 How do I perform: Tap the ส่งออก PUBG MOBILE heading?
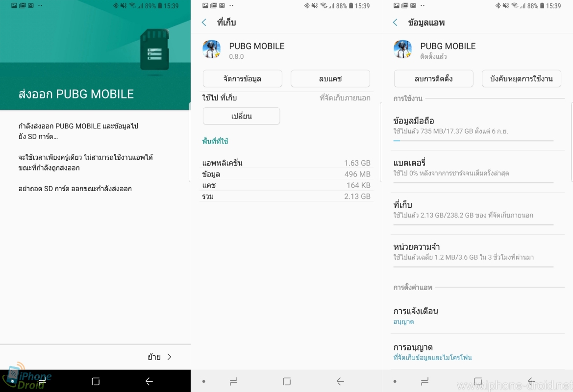pyautogui.click(x=76, y=94)
